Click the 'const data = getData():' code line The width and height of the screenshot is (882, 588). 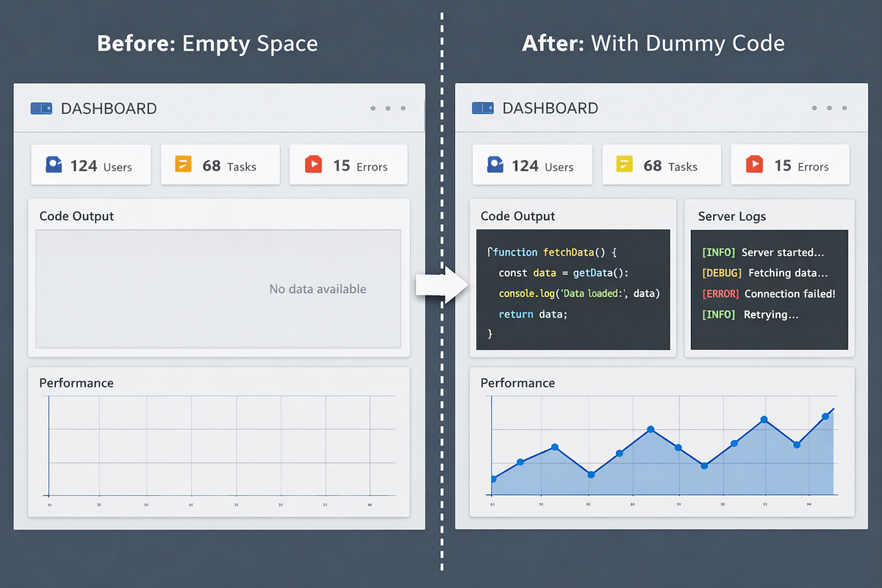[x=564, y=273]
